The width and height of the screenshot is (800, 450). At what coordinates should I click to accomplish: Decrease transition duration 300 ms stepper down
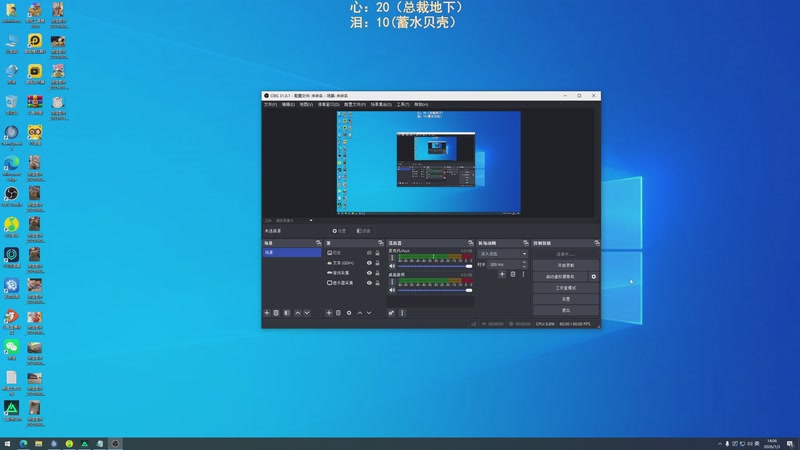(524, 266)
